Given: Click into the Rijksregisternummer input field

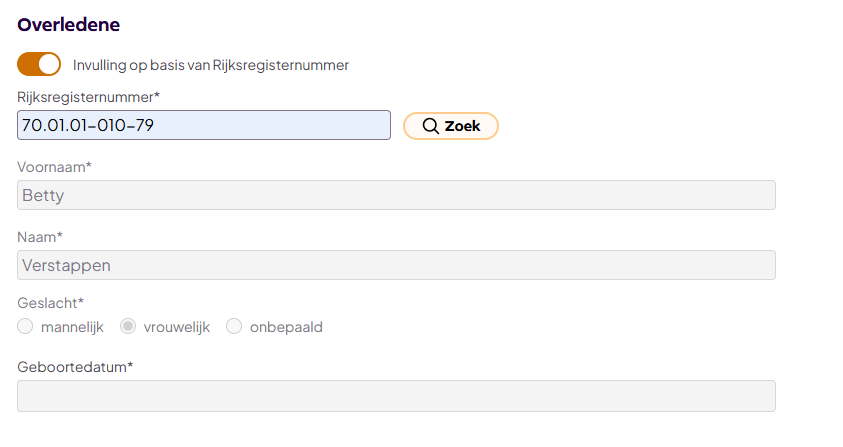Looking at the screenshot, I should pyautogui.click(x=204, y=125).
